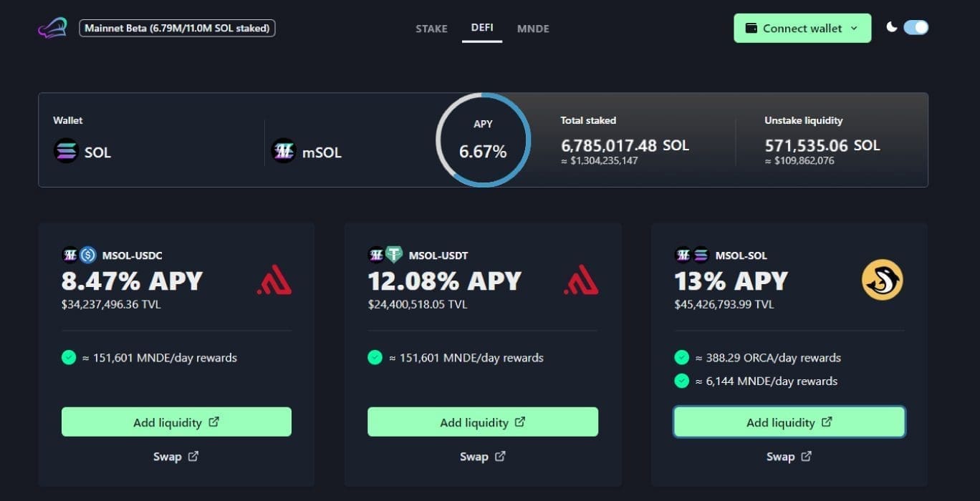Image resolution: width=980 pixels, height=501 pixels.
Task: Click the USDC coin icon on MSOL-USDC card
Action: click(87, 254)
